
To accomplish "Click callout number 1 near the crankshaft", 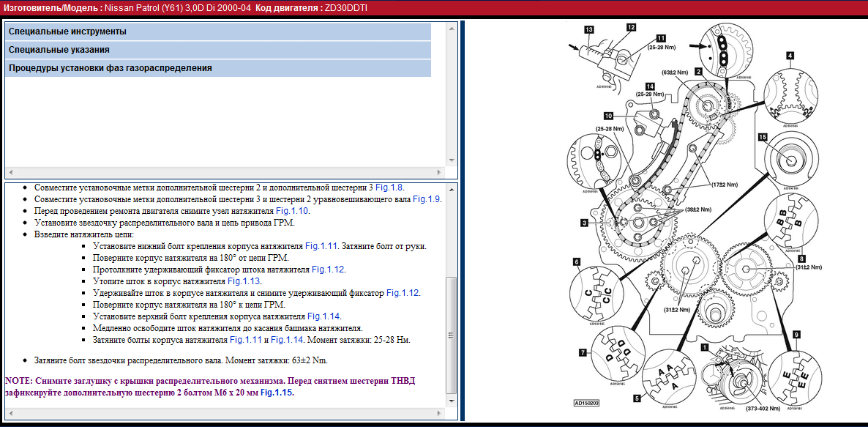I will coord(704,347).
